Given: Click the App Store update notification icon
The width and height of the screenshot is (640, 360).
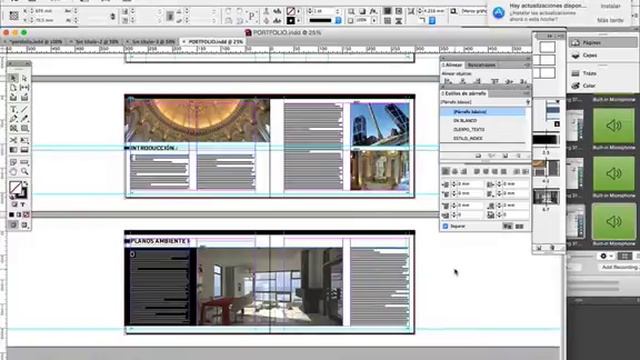Looking at the screenshot, I should pyautogui.click(x=498, y=13).
